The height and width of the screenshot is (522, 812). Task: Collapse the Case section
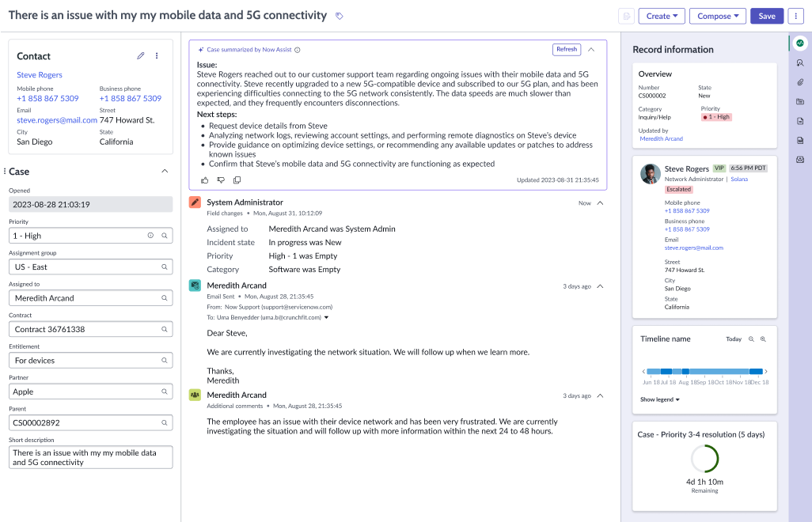(165, 172)
